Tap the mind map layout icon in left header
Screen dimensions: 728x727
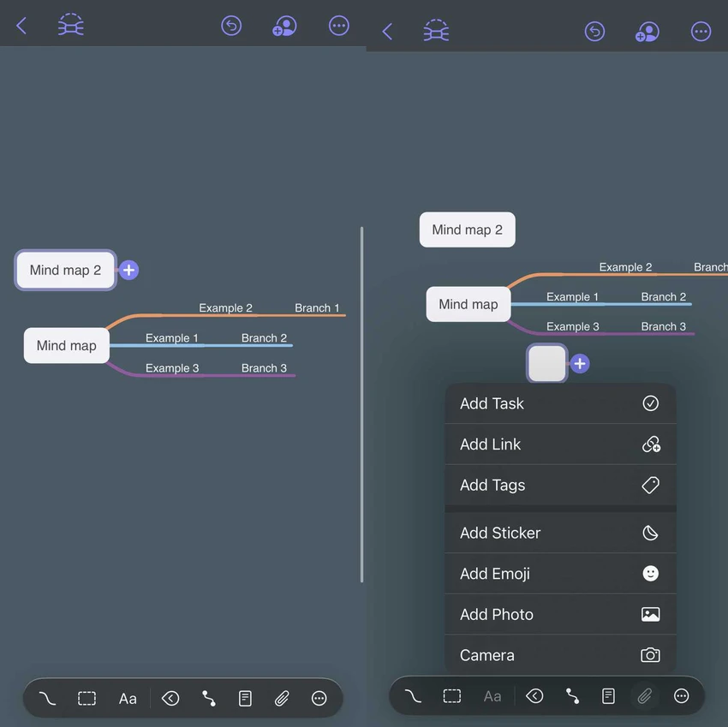tap(70, 25)
